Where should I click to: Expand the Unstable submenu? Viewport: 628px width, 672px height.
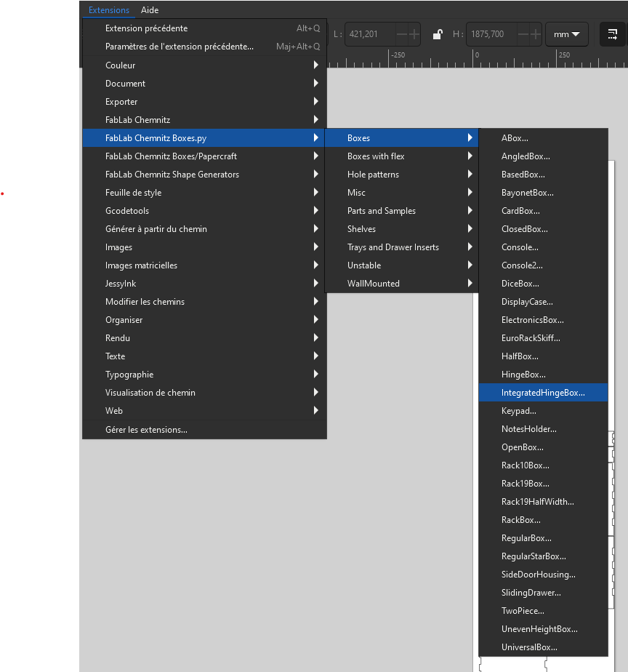tap(401, 265)
